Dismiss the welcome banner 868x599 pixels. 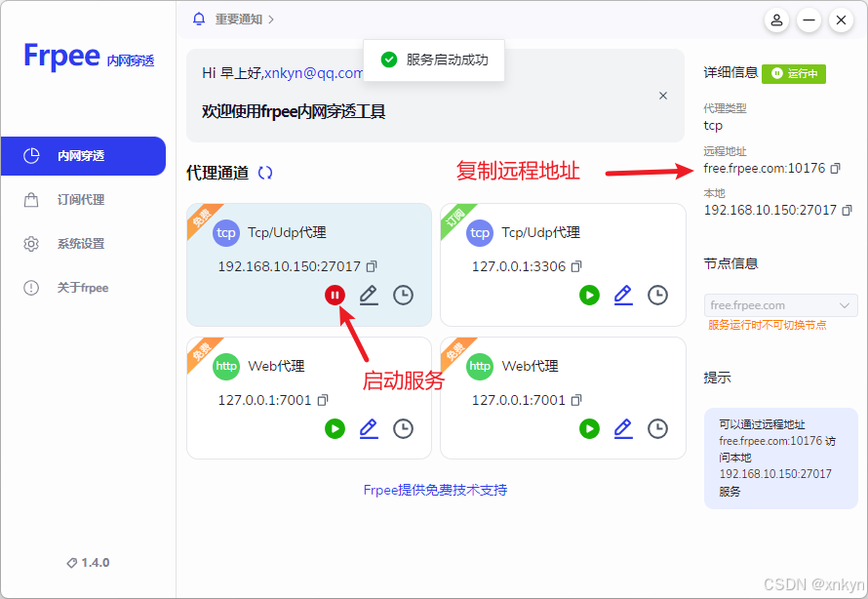pos(662,96)
